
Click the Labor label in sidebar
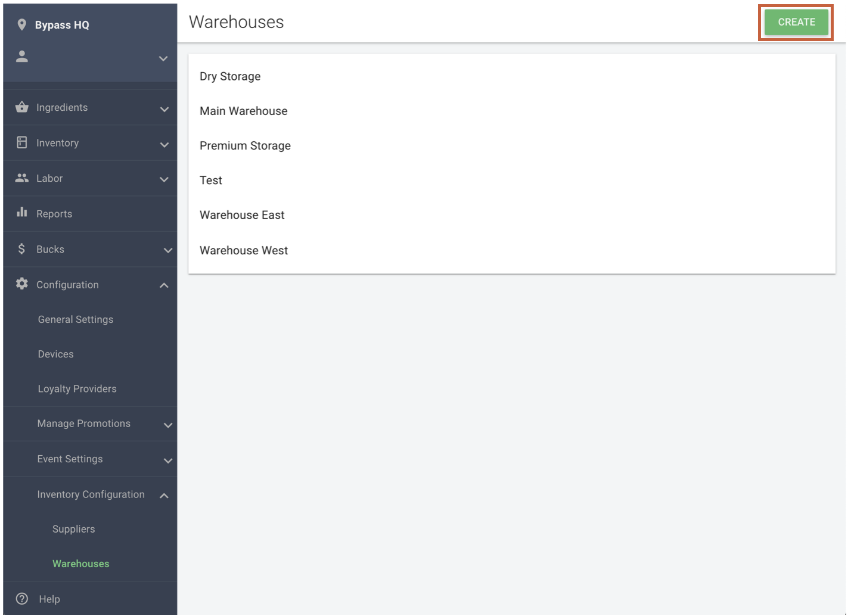pos(49,178)
